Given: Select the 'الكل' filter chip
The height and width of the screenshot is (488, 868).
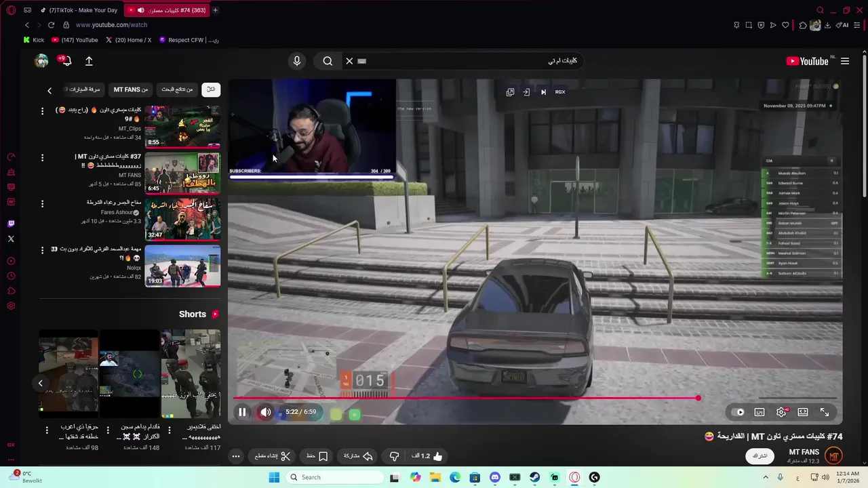Looking at the screenshot, I should click(x=211, y=89).
